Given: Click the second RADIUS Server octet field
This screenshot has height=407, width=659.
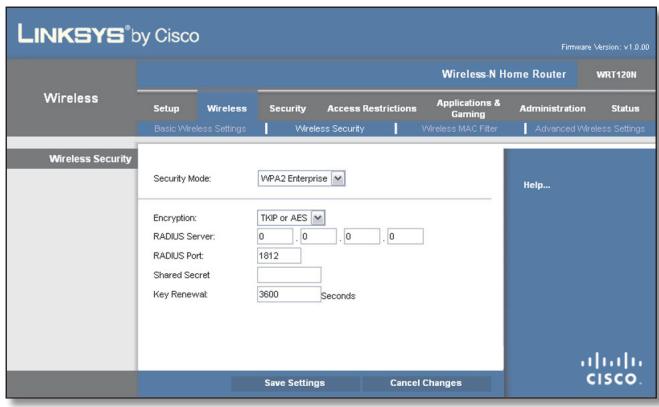Looking at the screenshot, I should [319, 236].
